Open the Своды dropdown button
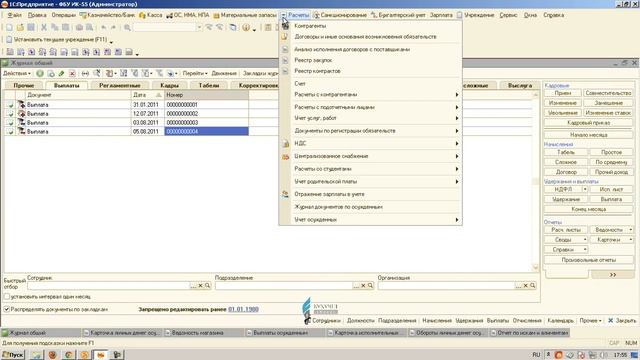 566,240
